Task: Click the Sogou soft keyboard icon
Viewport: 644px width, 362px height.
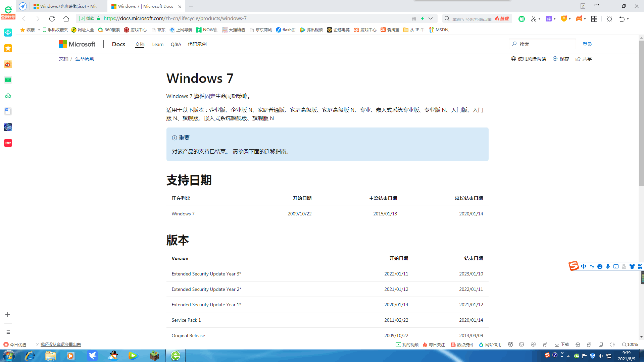Action: coord(616,266)
